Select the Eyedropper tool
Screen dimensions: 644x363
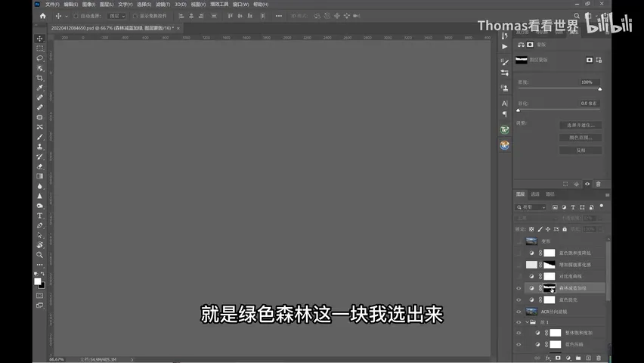(40, 88)
